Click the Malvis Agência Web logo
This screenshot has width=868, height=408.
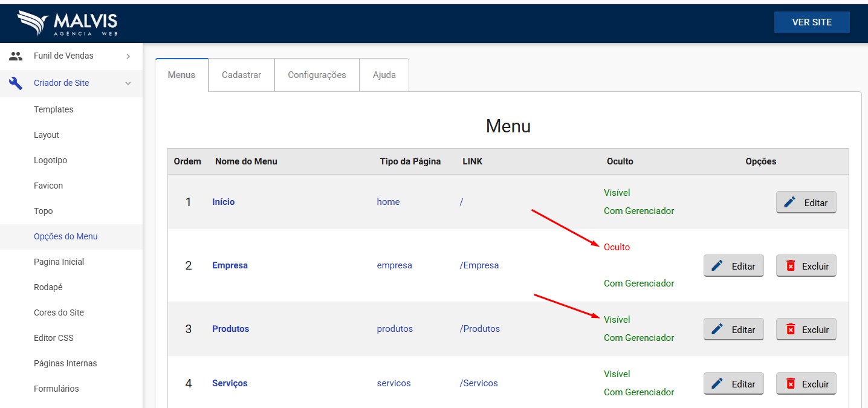click(68, 23)
